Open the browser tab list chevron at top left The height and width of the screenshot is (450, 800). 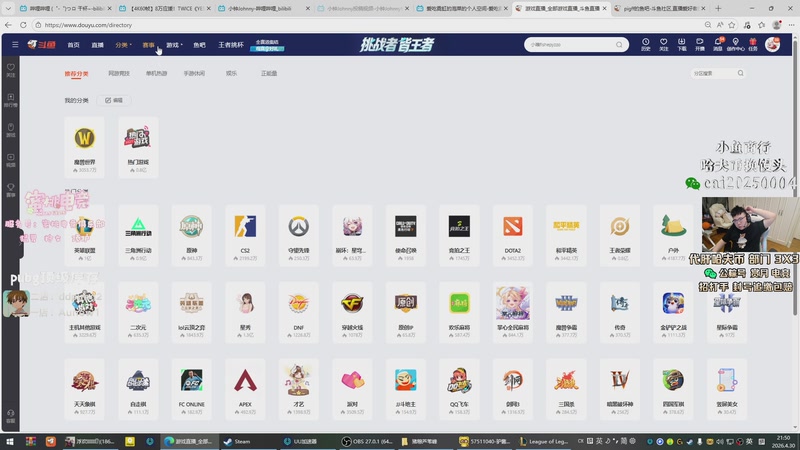click(x=8, y=8)
